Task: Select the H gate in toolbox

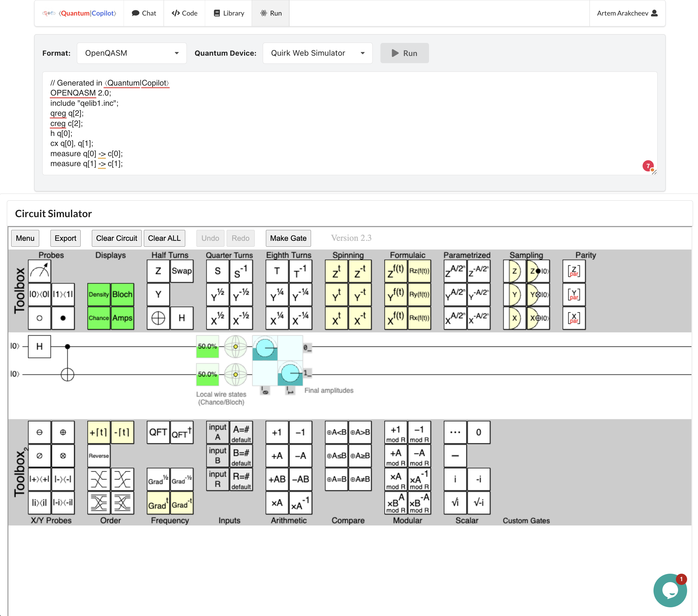Action: (182, 318)
